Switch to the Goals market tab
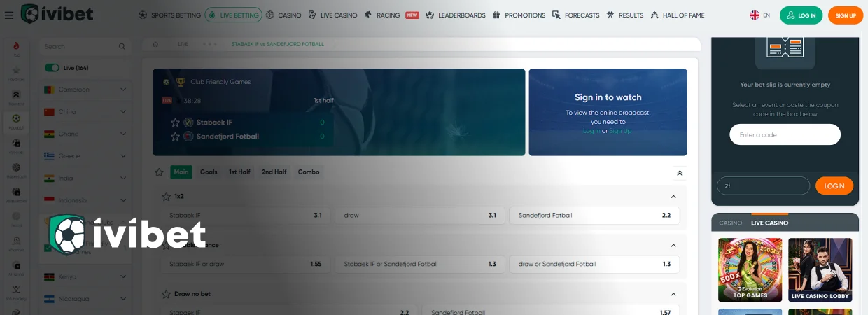The width and height of the screenshot is (868, 315). [209, 172]
